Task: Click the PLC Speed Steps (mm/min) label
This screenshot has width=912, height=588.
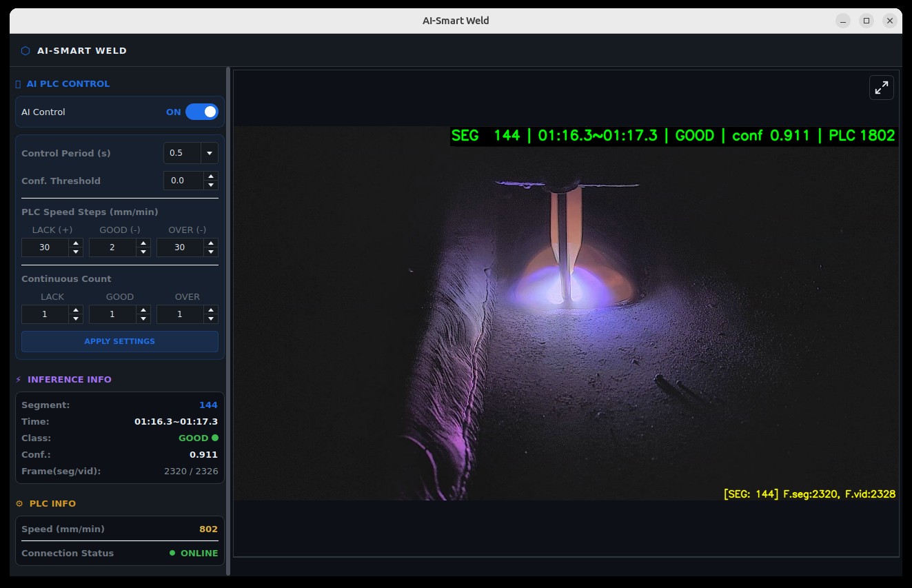Action: (x=90, y=212)
